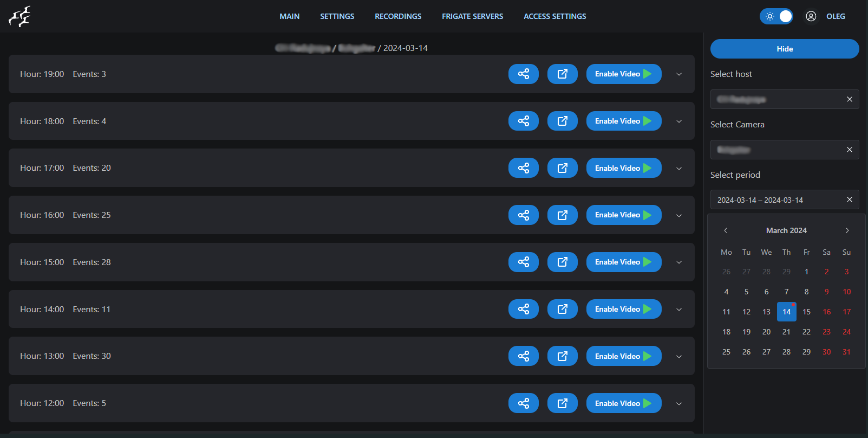Toggle the light/dark theme switch
The width and height of the screenshot is (868, 438).
pyautogui.click(x=776, y=16)
